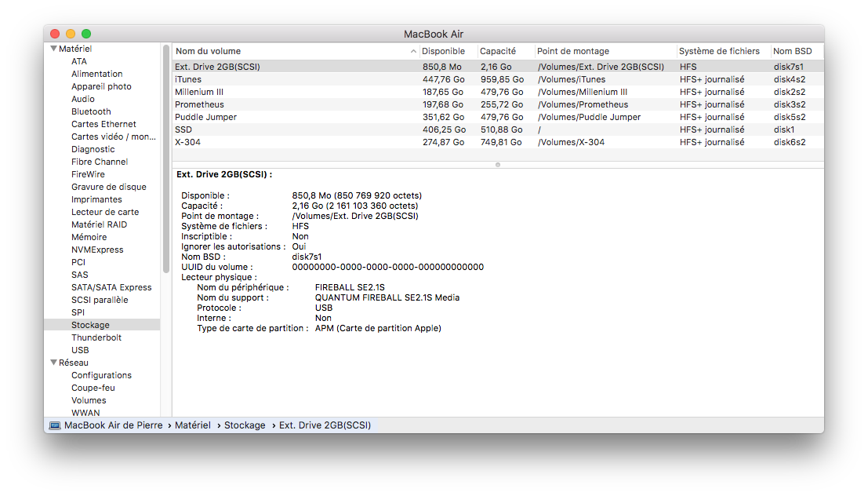Select SCSI parallèle in sidebar
The width and height of the screenshot is (868, 496).
point(100,300)
